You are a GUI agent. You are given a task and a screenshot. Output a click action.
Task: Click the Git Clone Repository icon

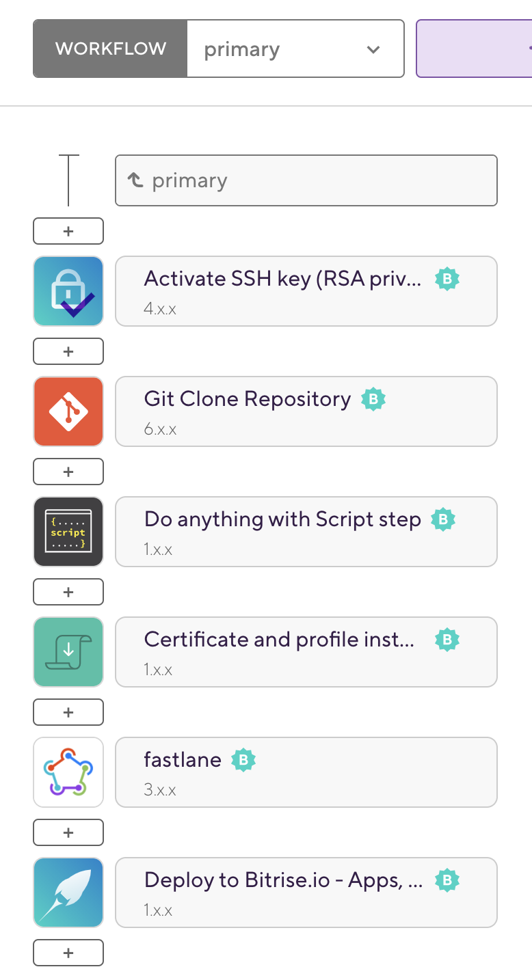tap(68, 411)
